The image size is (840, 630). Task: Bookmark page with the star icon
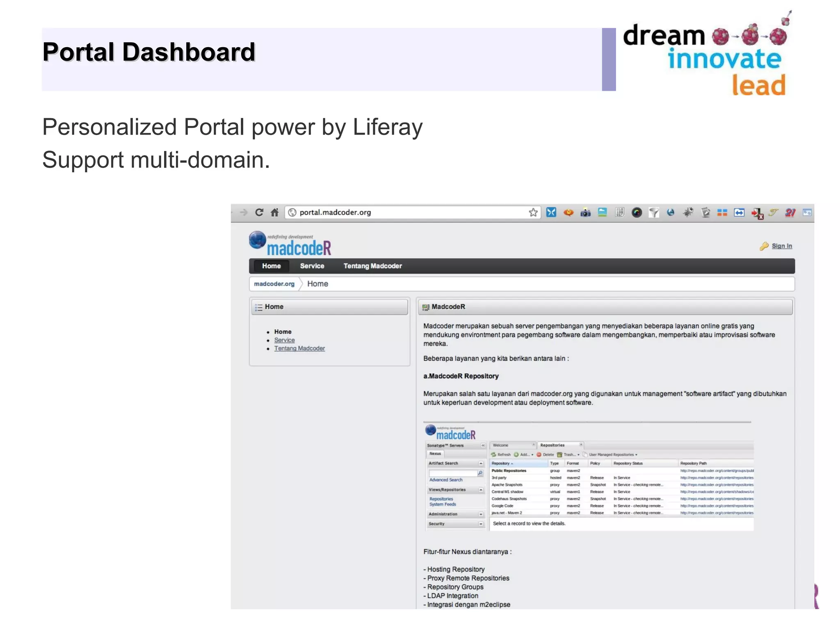point(533,212)
